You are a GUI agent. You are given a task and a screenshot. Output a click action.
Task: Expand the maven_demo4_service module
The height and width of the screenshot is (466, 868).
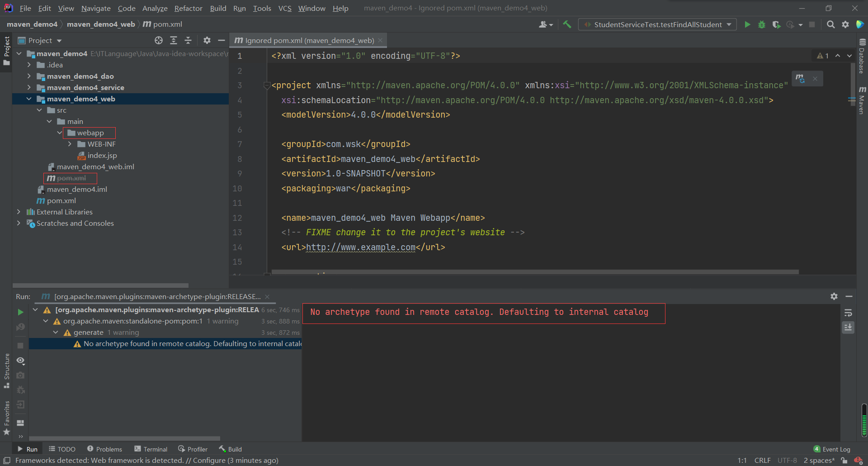point(29,87)
